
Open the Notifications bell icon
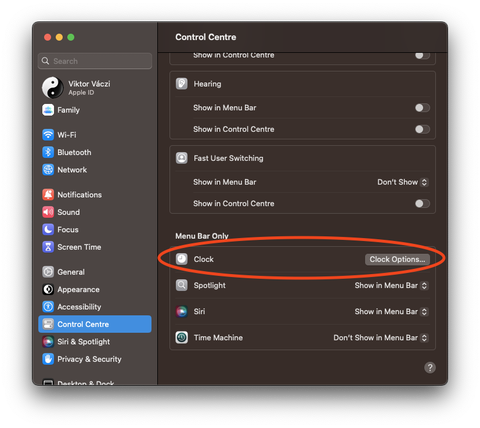pos(48,195)
